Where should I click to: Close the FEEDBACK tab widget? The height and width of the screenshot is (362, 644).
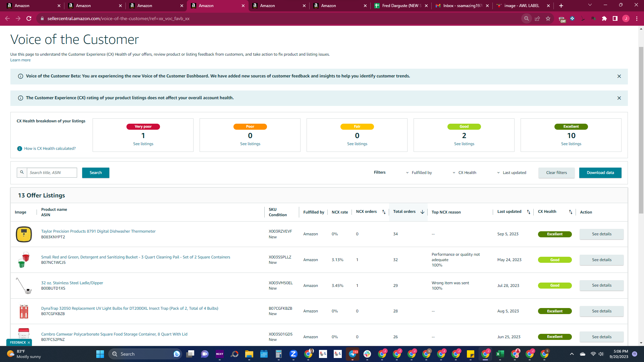coord(29,343)
